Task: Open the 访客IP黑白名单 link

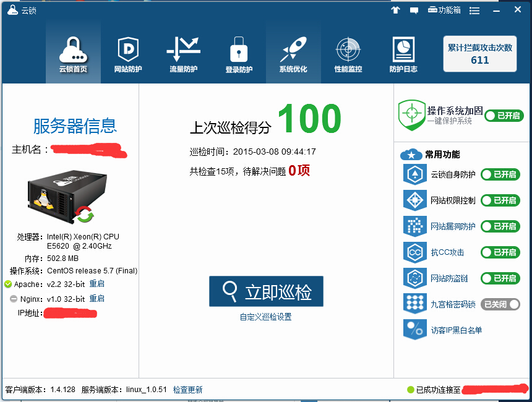Action: [457, 330]
